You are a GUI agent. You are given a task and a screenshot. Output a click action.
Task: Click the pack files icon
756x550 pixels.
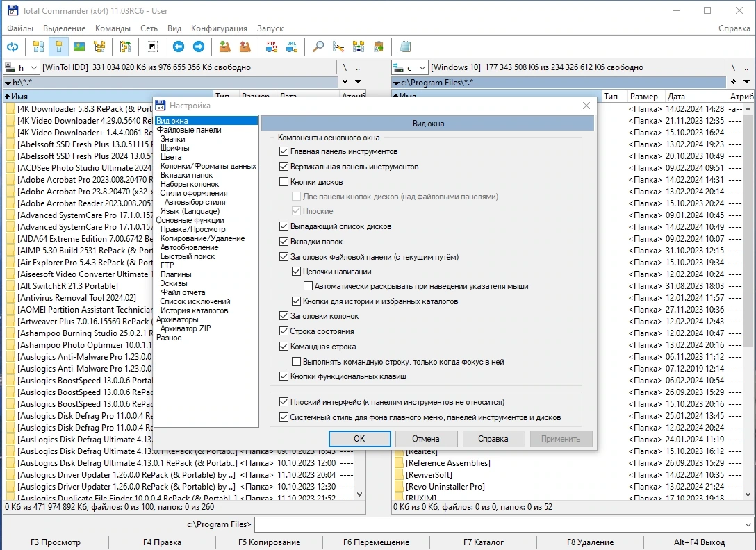(224, 47)
